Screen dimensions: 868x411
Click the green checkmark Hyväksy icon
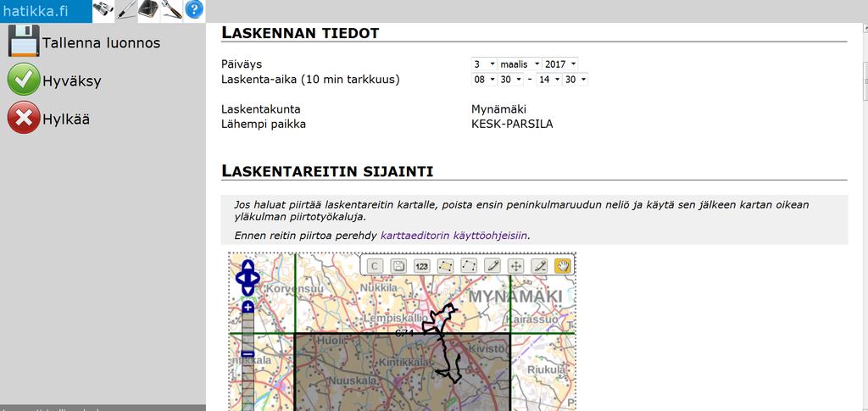pyautogui.click(x=24, y=79)
